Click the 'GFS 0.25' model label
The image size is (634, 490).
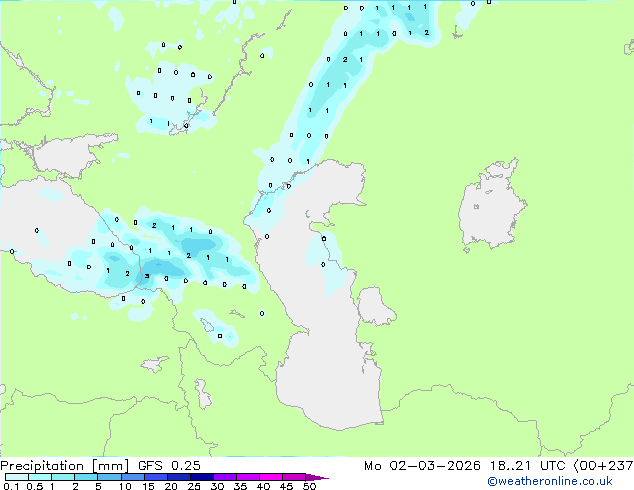tap(169, 466)
